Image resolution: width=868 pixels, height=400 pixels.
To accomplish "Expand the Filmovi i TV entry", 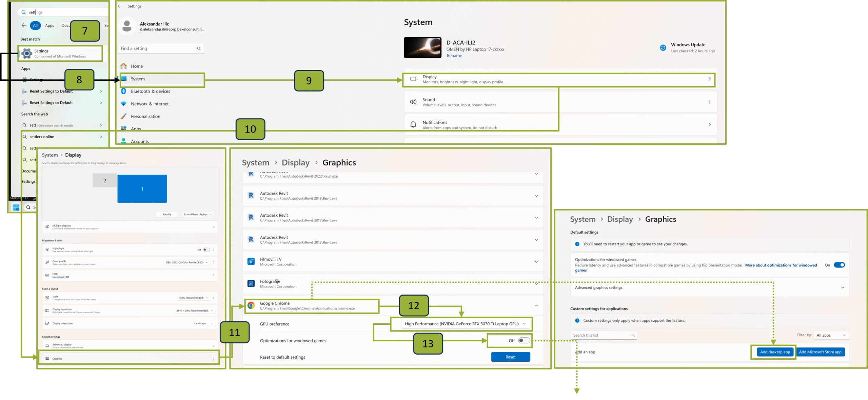I will 536,262.
